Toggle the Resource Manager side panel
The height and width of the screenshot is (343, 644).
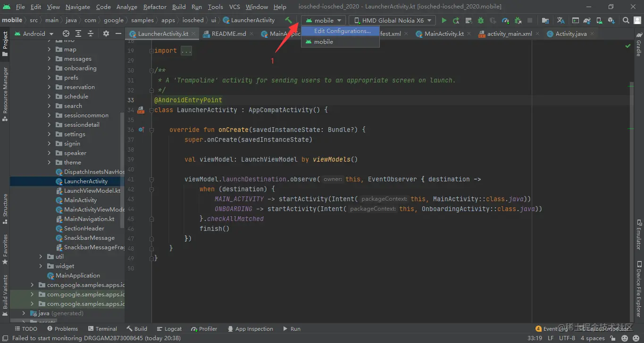5,94
